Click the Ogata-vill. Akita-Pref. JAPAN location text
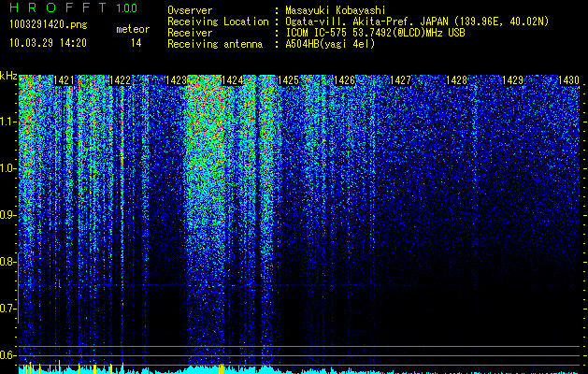The image size is (588, 374). point(417,22)
